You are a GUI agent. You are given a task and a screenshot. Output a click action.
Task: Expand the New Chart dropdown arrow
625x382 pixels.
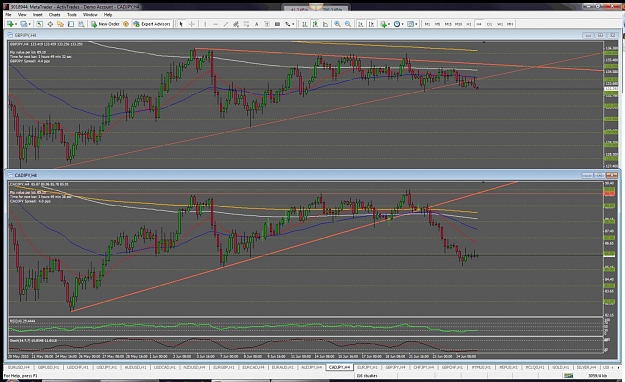pos(16,24)
